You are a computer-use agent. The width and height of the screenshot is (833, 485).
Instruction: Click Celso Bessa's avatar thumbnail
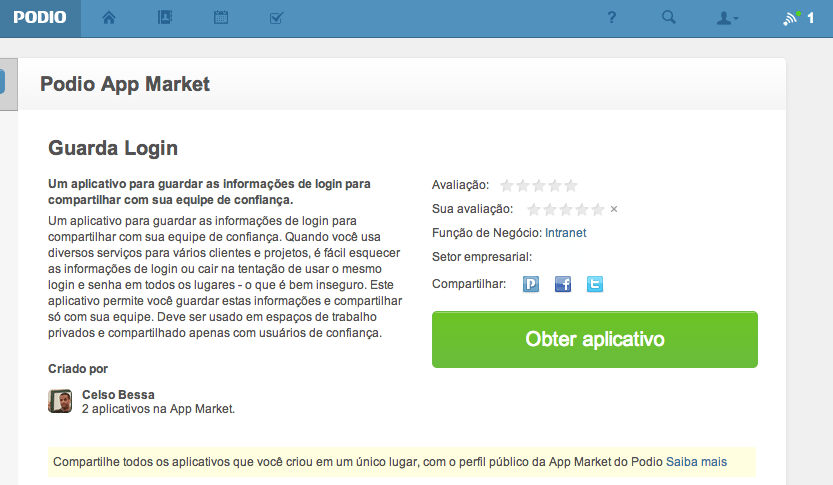[60, 401]
